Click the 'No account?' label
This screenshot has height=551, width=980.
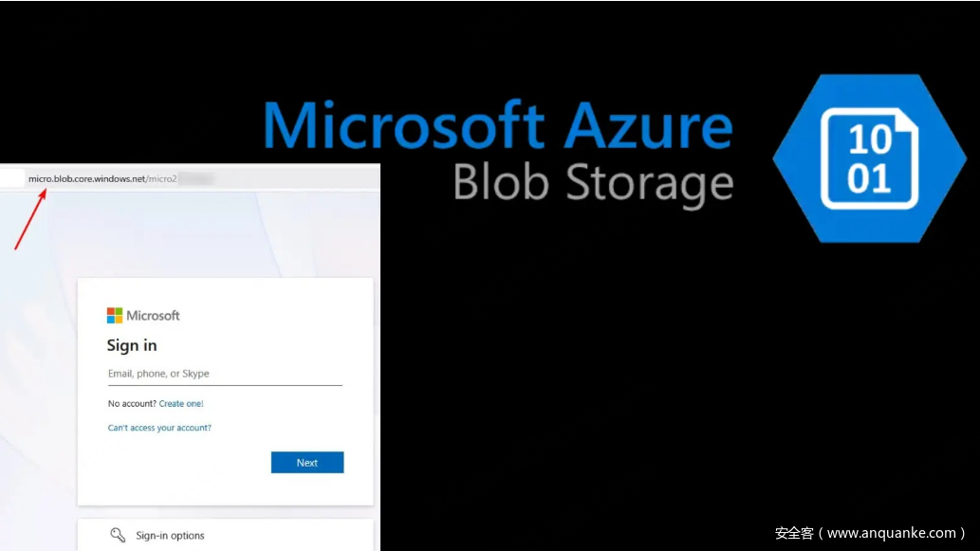tap(132, 404)
